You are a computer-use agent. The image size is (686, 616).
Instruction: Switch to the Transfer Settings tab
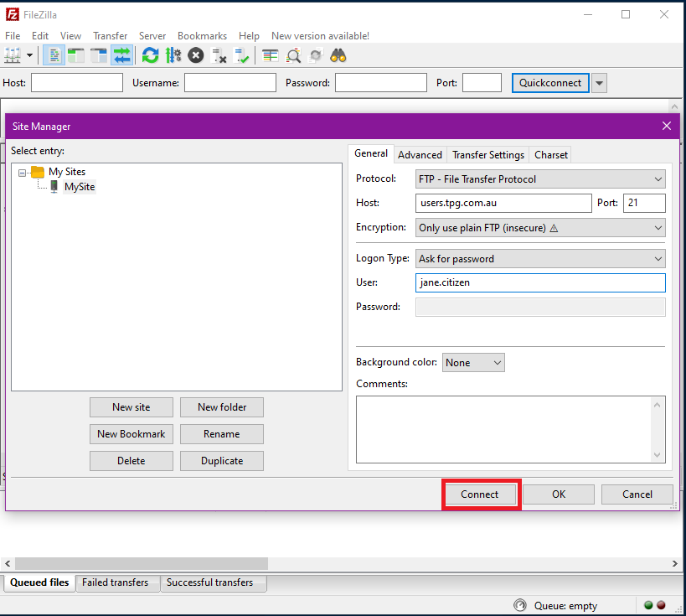coord(487,154)
